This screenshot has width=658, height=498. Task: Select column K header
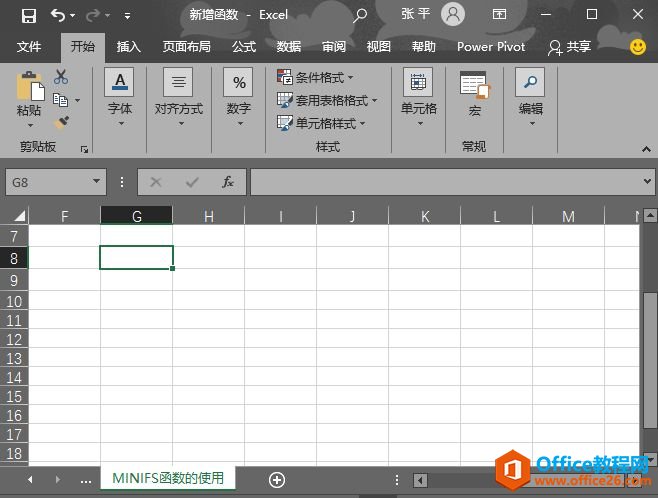425,216
